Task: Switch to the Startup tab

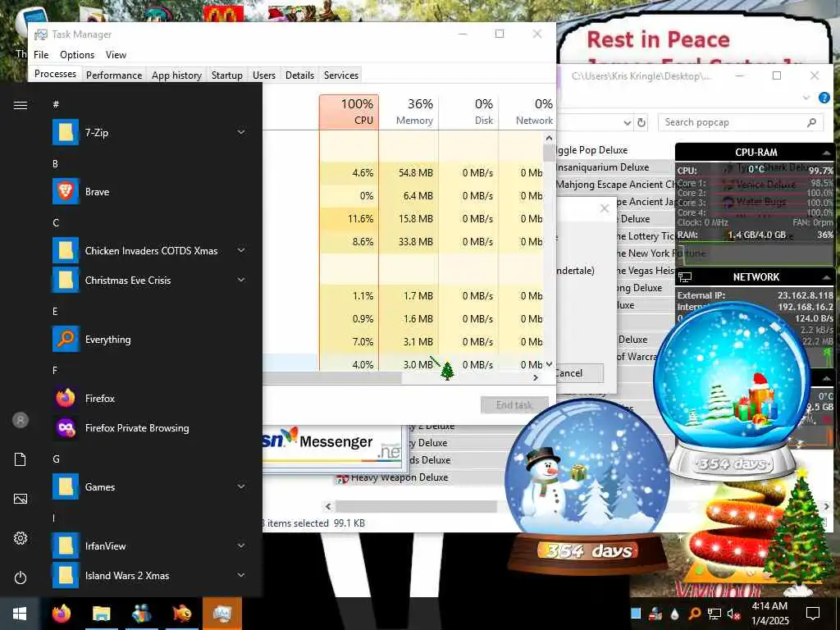Action: coord(226,75)
